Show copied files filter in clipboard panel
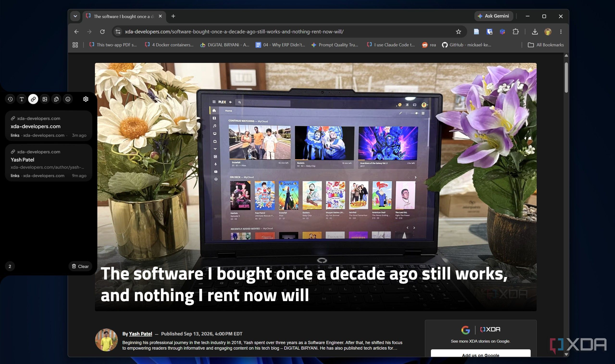Viewport: 615px width, 364px height. tap(56, 99)
